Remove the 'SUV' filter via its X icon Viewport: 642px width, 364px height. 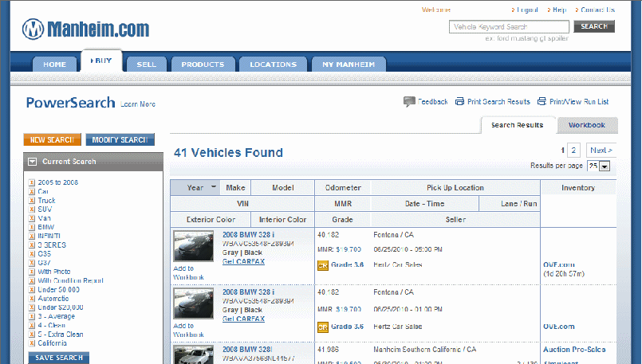pos(32,209)
